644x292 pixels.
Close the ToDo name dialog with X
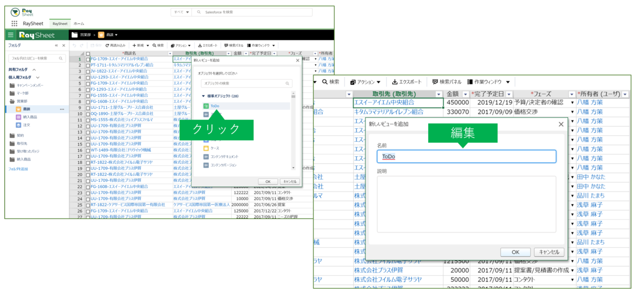coord(561,124)
